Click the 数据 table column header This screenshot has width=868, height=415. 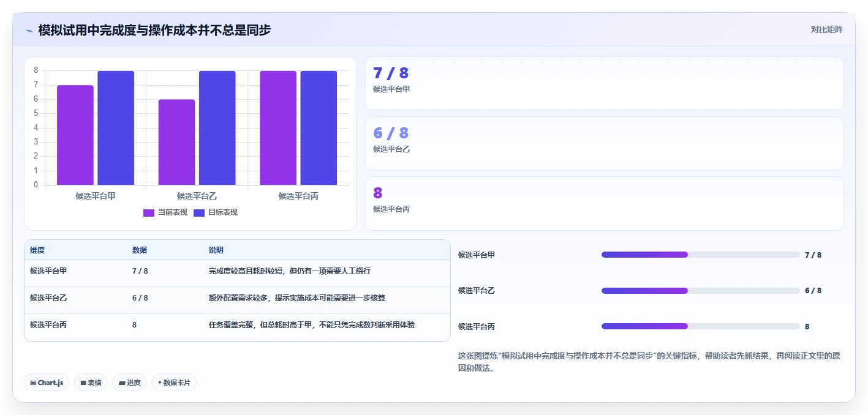(140, 250)
